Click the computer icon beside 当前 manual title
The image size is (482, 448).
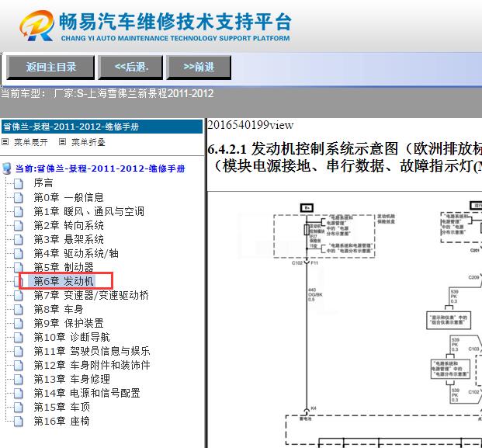[7, 168]
